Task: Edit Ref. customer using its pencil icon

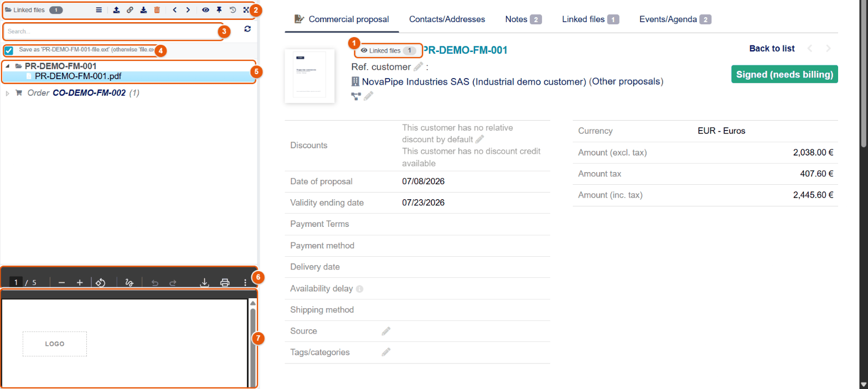Action: (418, 67)
